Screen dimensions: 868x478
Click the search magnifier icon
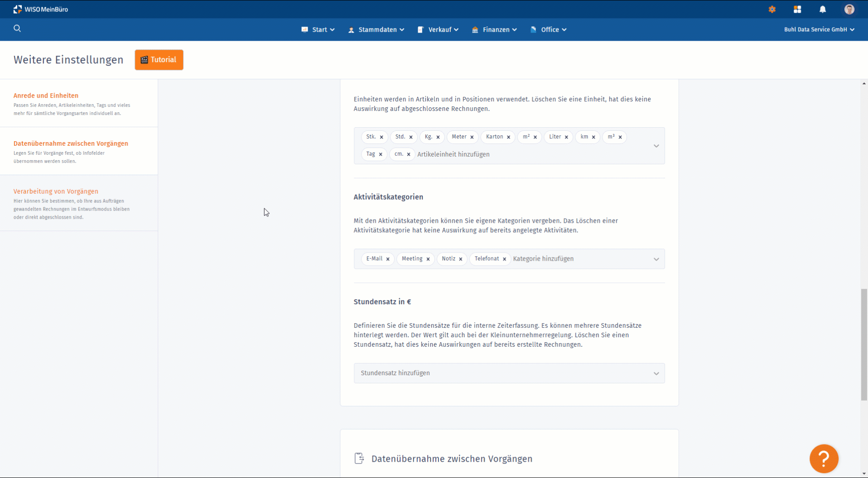(x=17, y=29)
